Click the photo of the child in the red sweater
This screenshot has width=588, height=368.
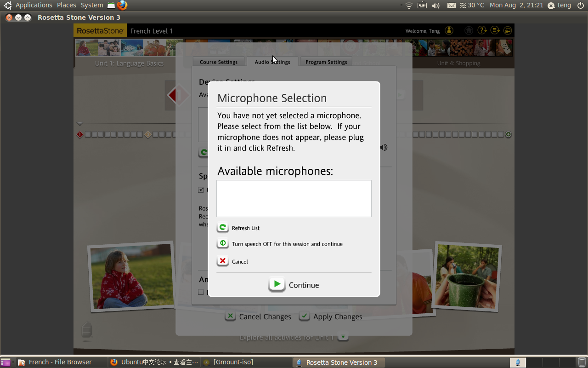click(x=132, y=276)
